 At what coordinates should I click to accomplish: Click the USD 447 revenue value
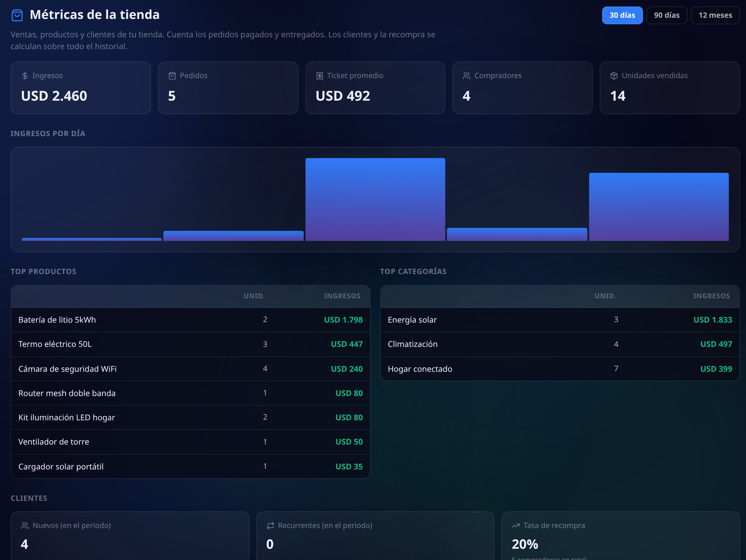[347, 344]
